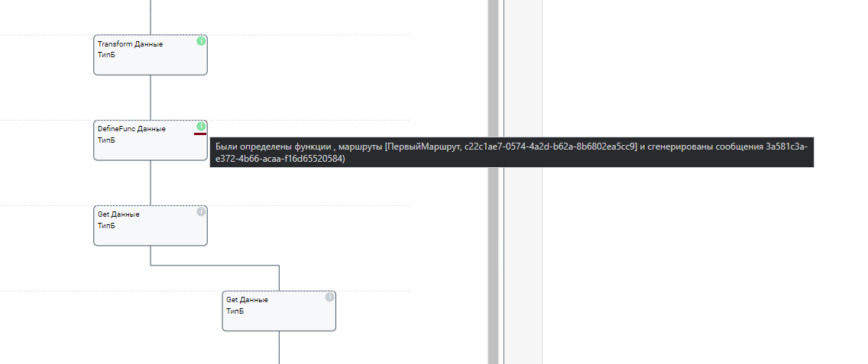The width and height of the screenshot is (868, 364).
Task: Click the 'ТипБ' label inside the Transform node
Action: pos(107,55)
